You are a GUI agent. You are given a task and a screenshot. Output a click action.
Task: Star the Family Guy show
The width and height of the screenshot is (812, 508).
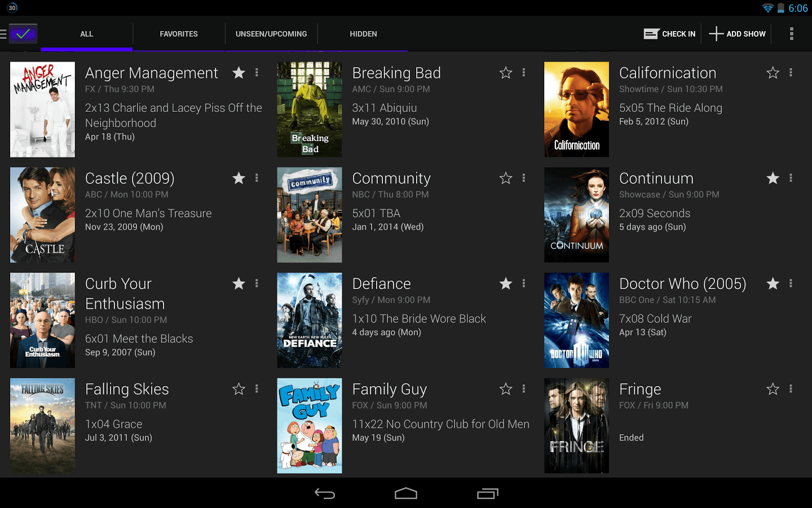click(x=506, y=389)
